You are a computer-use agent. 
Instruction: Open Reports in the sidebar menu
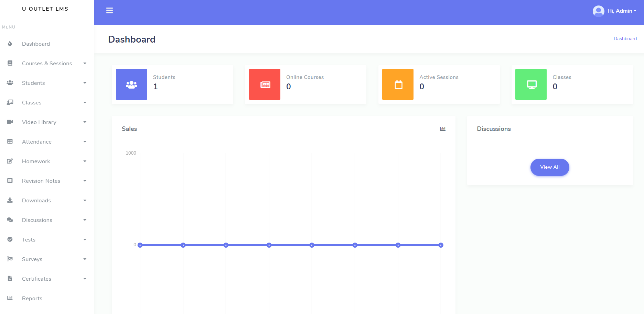tap(32, 299)
